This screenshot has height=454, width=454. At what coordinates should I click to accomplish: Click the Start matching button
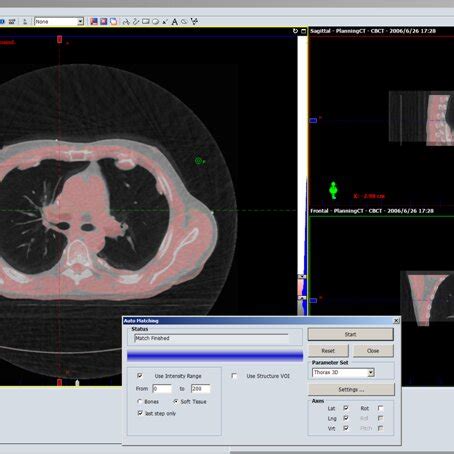point(351,334)
